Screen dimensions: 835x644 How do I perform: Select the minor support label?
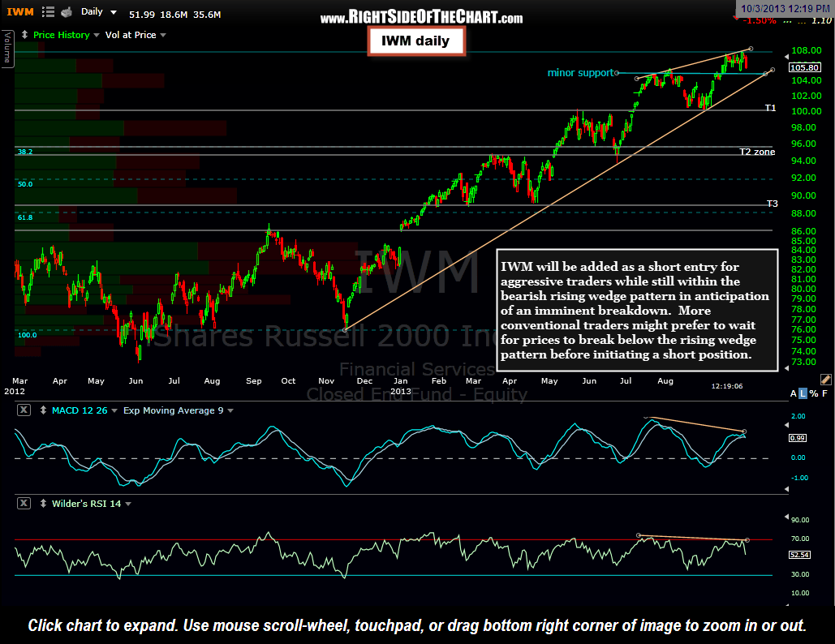click(580, 72)
